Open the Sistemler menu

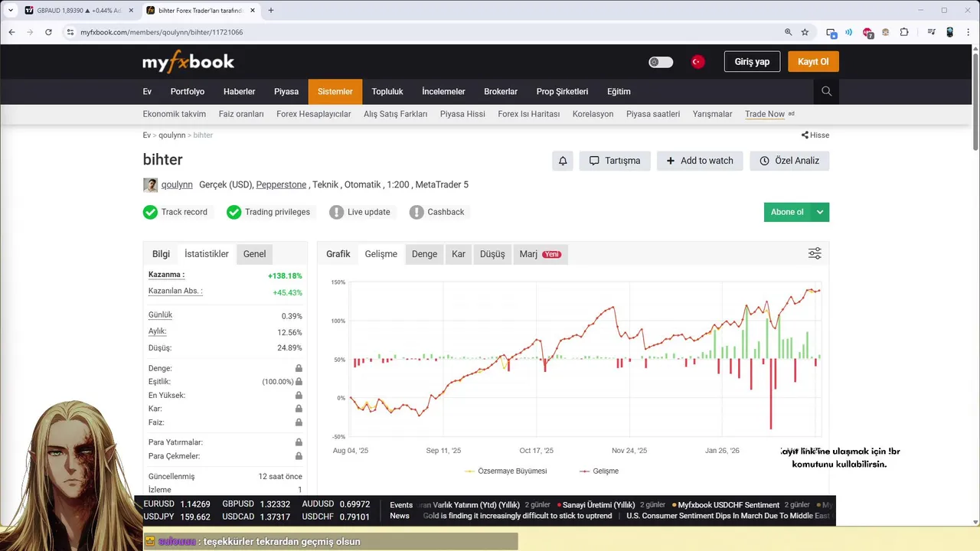click(x=335, y=91)
